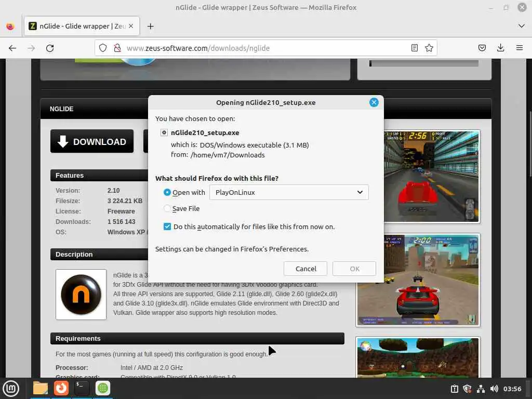This screenshot has width=532, height=399.
Task: Click the nGlide logo image
Action: (81, 295)
